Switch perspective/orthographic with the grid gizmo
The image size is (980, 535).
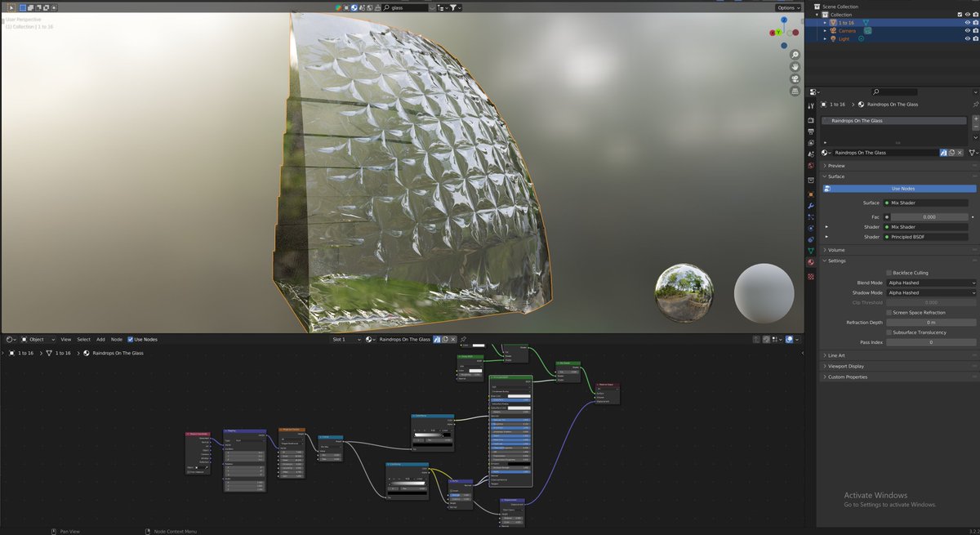coord(795,92)
